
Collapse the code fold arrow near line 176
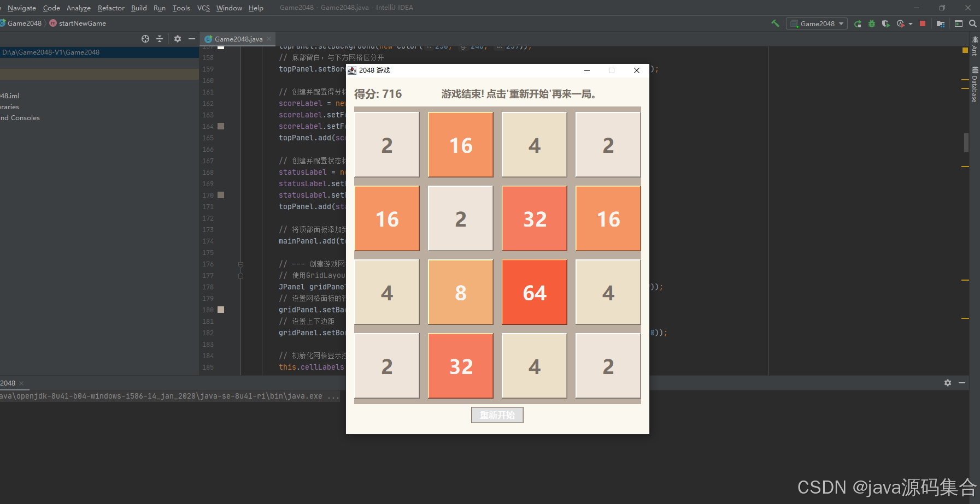click(240, 264)
